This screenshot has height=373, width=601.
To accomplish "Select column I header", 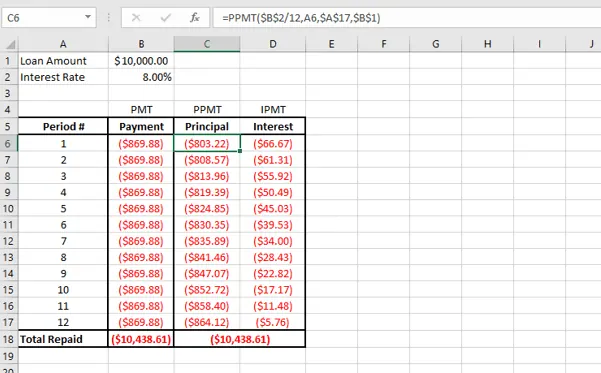I will [540, 44].
